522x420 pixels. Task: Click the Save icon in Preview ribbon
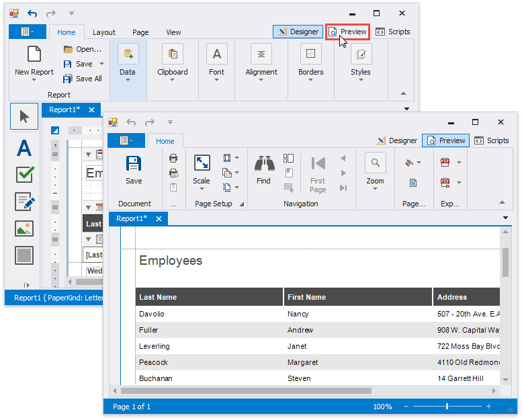[x=134, y=163]
